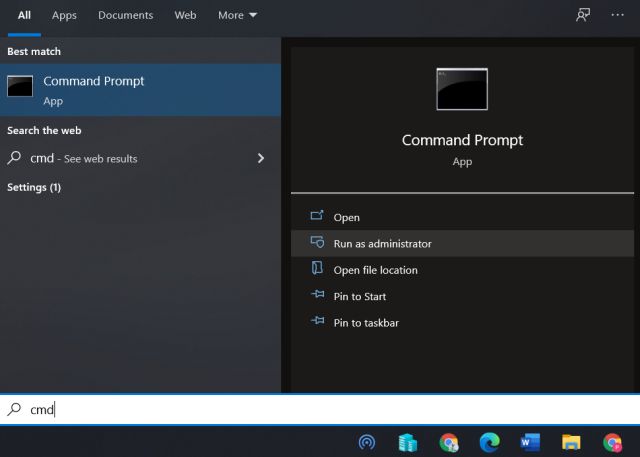
Task: Choose Pin to taskbar option
Action: tap(366, 322)
